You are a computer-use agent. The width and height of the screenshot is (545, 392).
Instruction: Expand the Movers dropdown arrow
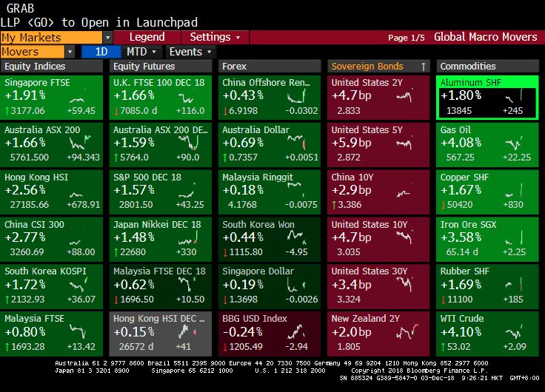tap(70, 52)
